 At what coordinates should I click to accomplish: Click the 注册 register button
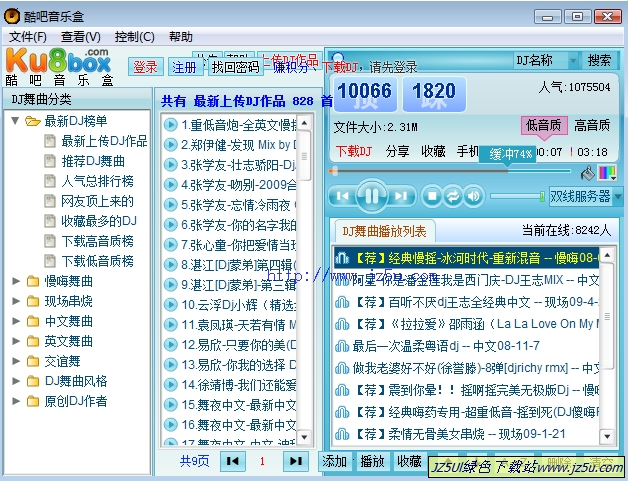[x=184, y=67]
